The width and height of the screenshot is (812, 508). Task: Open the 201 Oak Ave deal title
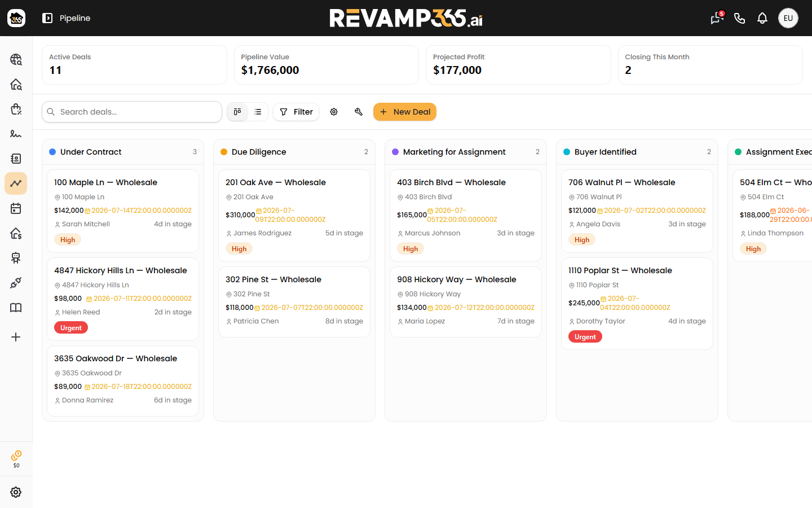276,182
